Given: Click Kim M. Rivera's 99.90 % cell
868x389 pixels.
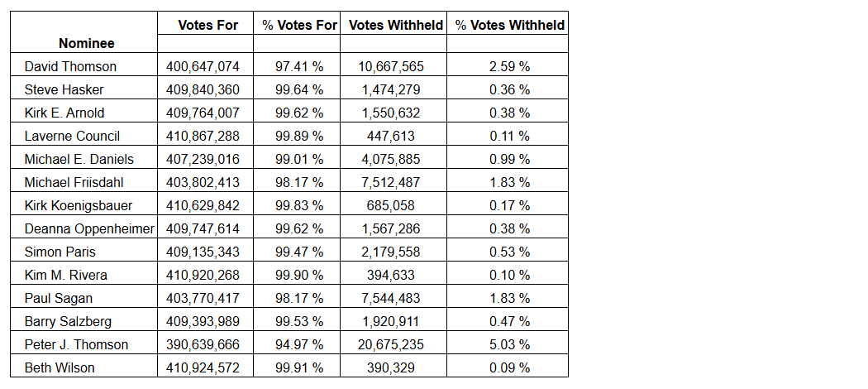Looking at the screenshot, I should pos(299,275).
